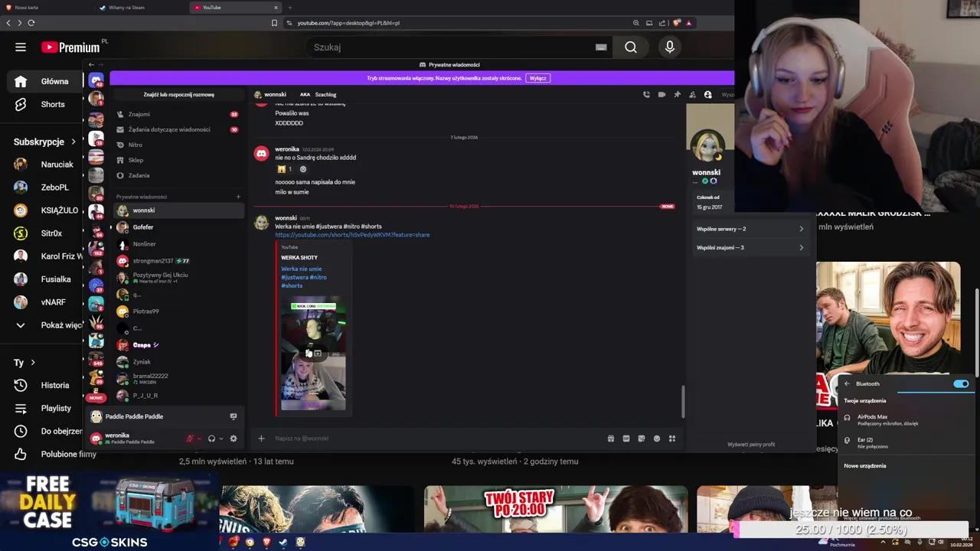Create a new DM with plus icon
Screen dimensions: 980x551
point(238,197)
